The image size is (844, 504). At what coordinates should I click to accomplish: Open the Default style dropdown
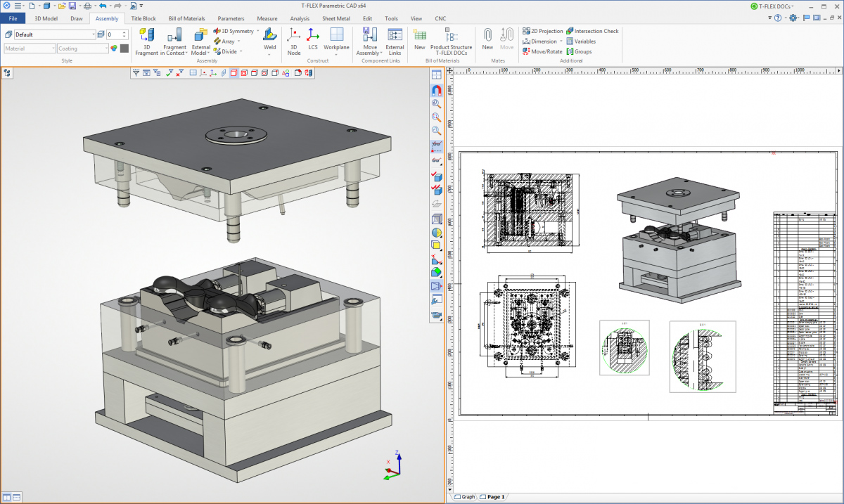coord(93,34)
